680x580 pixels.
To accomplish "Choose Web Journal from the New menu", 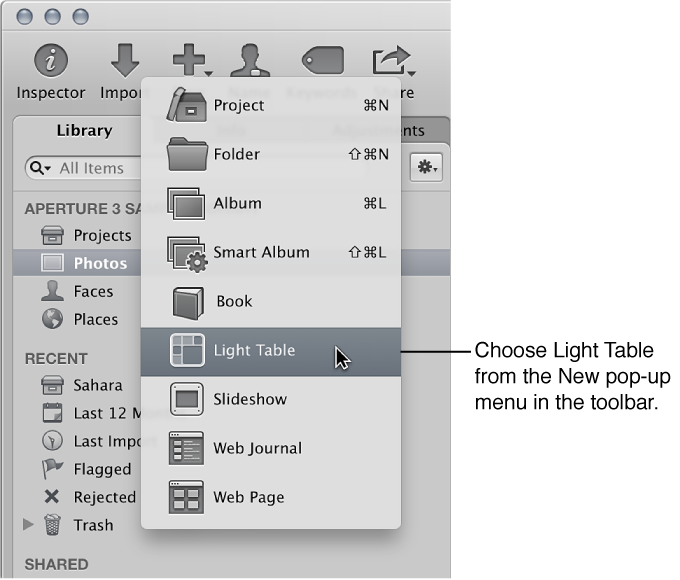I will pyautogui.click(x=271, y=449).
